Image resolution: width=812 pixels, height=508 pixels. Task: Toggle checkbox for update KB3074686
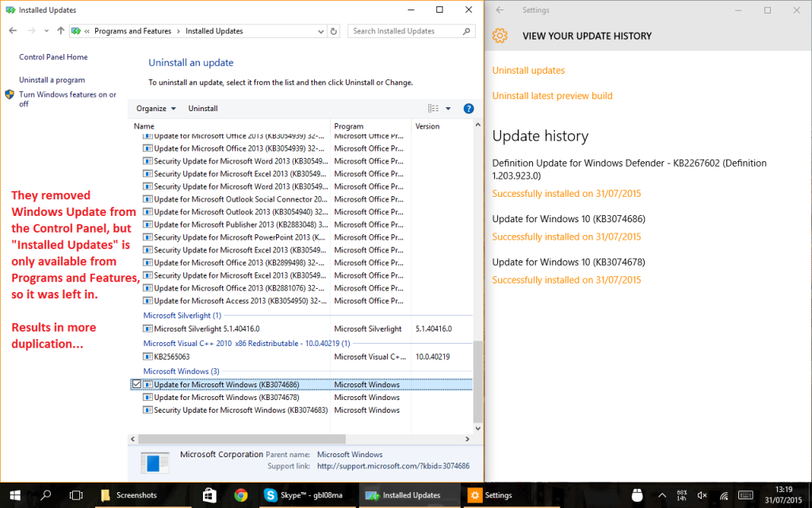click(136, 384)
